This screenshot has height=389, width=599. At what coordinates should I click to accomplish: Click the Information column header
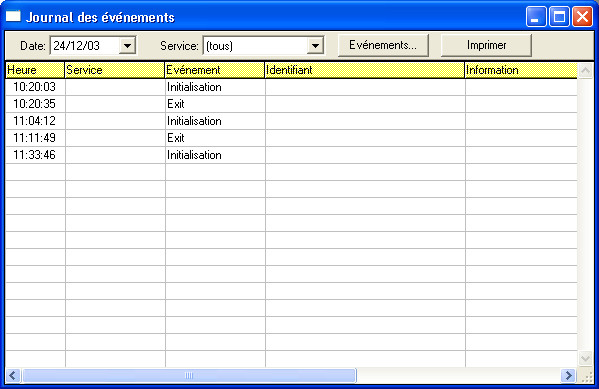[x=521, y=70]
